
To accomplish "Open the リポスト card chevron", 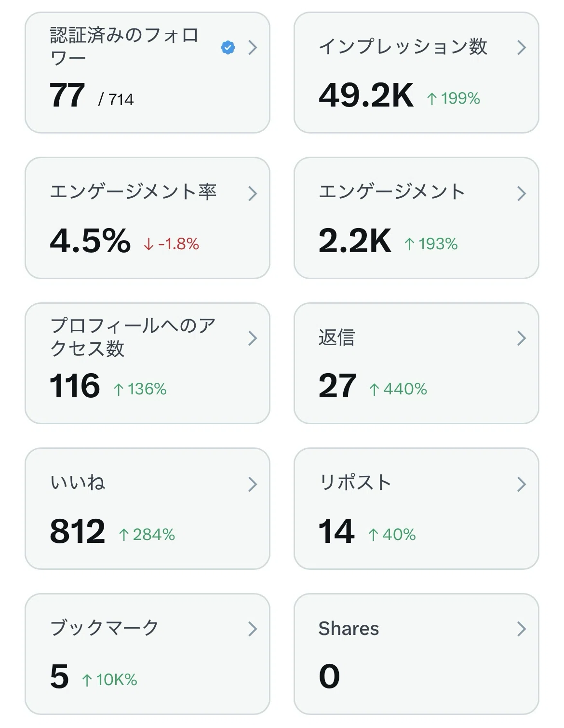I will (521, 484).
